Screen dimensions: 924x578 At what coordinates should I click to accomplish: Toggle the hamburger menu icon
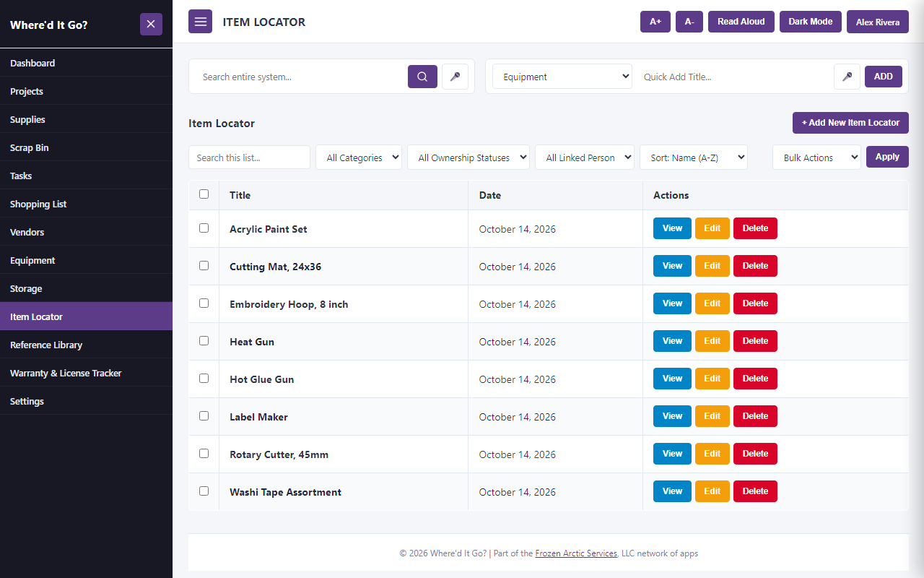pyautogui.click(x=201, y=22)
